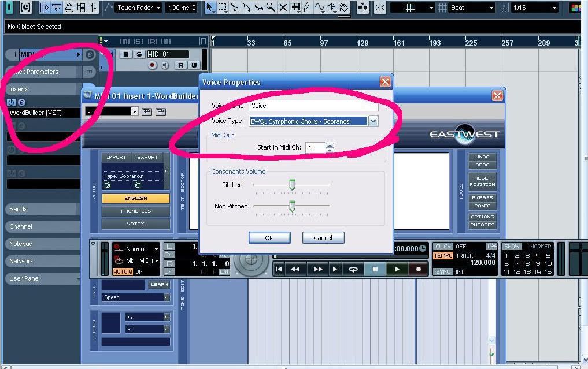Select the English language mode

[136, 198]
